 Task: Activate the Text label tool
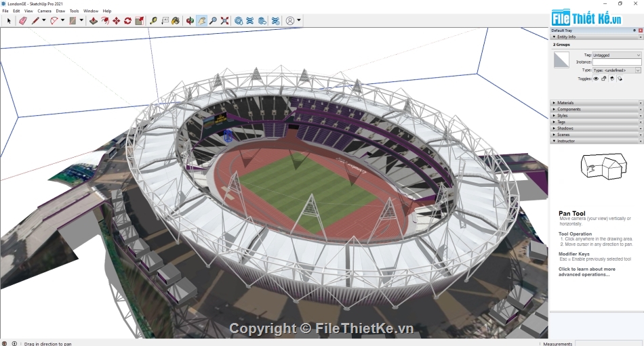click(x=165, y=20)
